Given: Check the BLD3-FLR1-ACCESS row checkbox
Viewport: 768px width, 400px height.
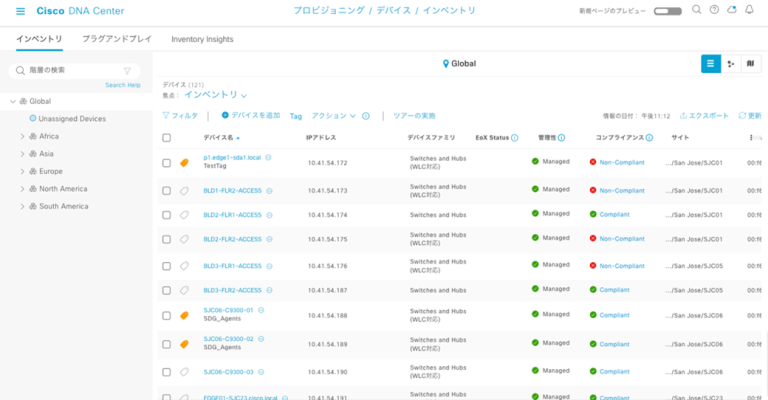Looking at the screenshot, I should pos(167,266).
